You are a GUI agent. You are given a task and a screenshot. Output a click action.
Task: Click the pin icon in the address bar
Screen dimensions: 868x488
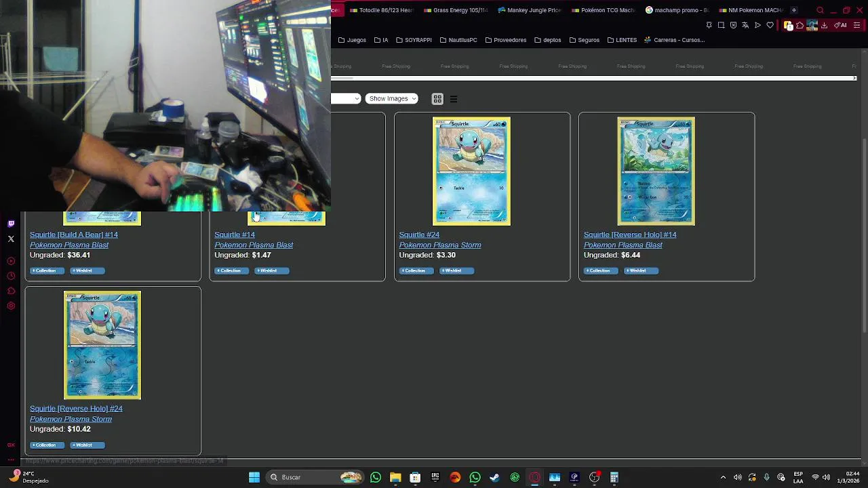(x=709, y=25)
